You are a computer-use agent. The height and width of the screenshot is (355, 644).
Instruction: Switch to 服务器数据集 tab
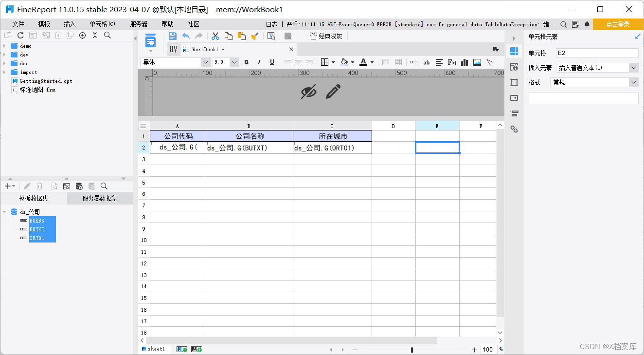(100, 198)
